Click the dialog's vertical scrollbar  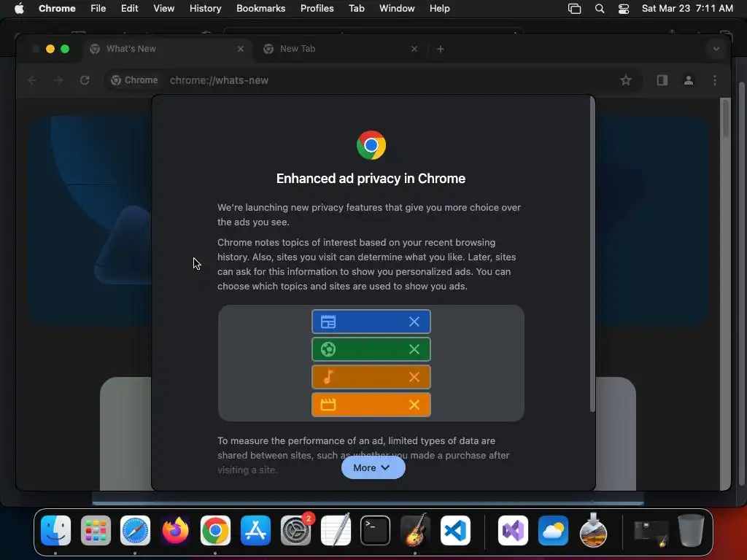pyautogui.click(x=592, y=254)
